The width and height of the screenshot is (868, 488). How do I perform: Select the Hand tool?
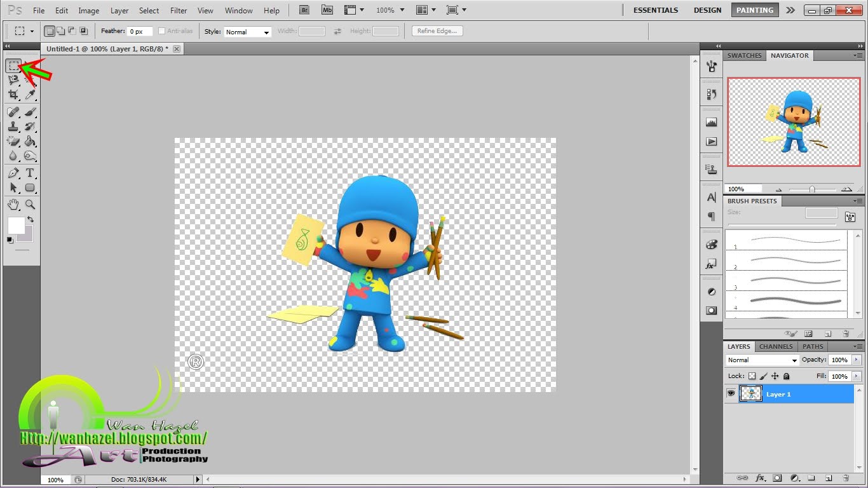tap(13, 205)
